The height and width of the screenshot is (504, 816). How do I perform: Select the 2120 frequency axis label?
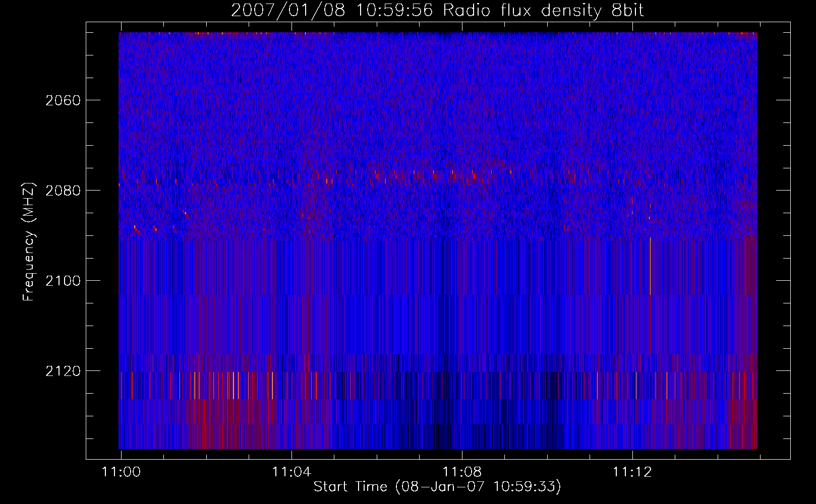click(x=63, y=371)
